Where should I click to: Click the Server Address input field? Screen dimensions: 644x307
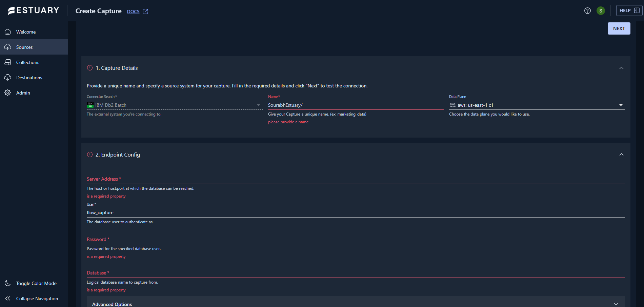coord(355,179)
